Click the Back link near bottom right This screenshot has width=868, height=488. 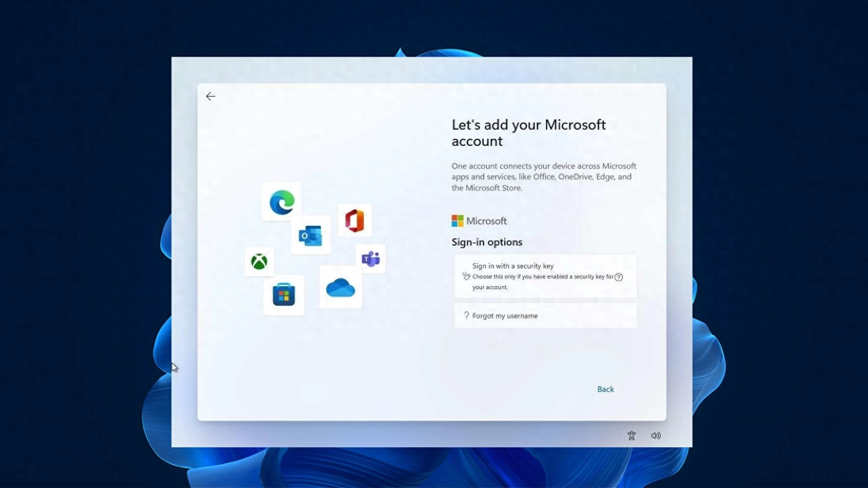coord(605,389)
